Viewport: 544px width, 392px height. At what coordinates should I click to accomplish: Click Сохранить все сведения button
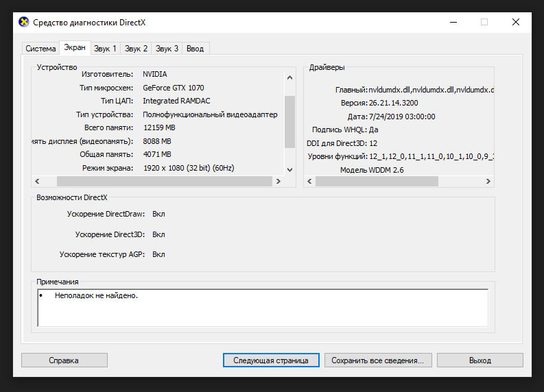pyautogui.click(x=378, y=360)
